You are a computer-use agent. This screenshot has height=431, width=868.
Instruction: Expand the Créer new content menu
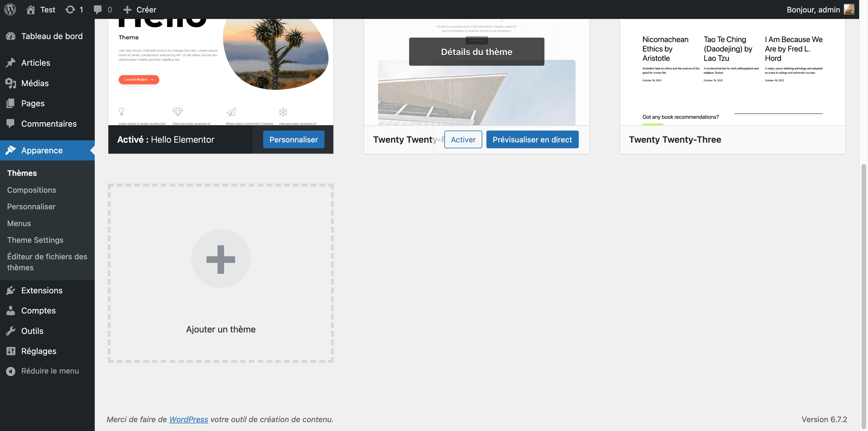(140, 9)
